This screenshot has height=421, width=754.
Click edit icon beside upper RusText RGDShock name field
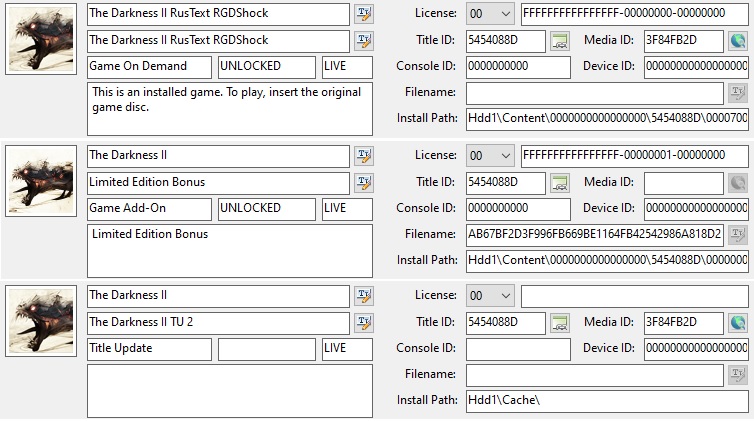(x=364, y=14)
